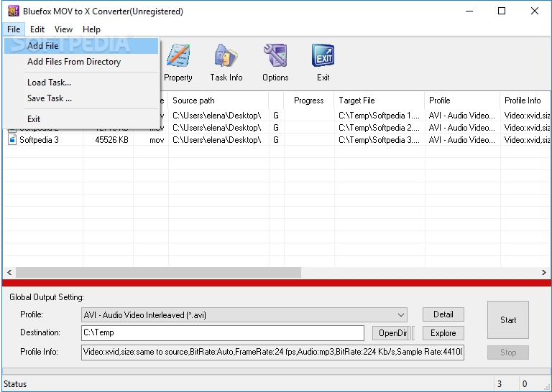Sort by Source path column header
The height and width of the screenshot is (392, 552).
click(x=218, y=101)
